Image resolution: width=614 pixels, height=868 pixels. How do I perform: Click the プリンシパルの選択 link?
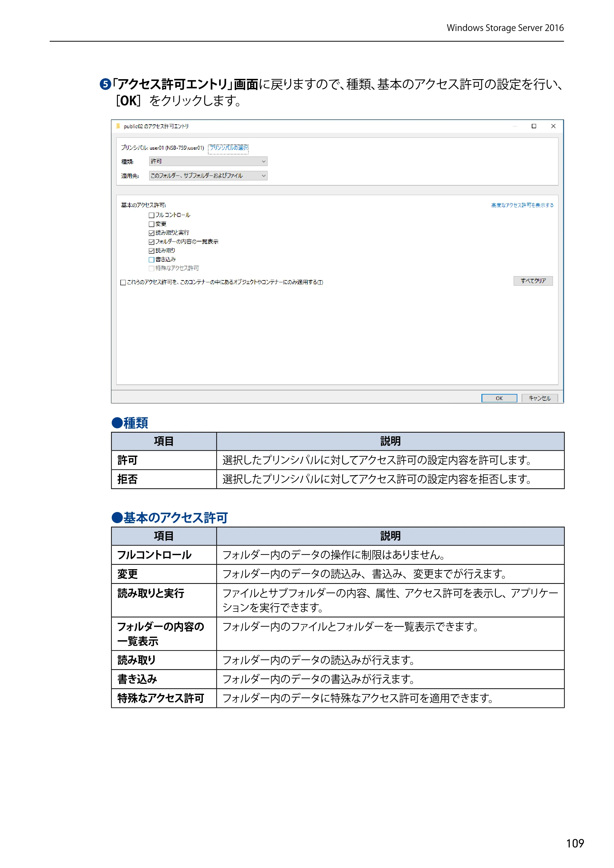tap(228, 148)
